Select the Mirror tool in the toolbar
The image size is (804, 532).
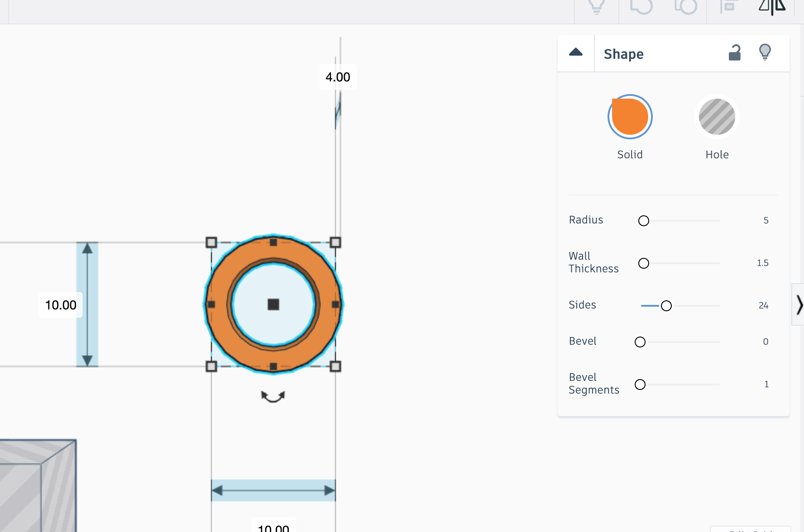772,6
